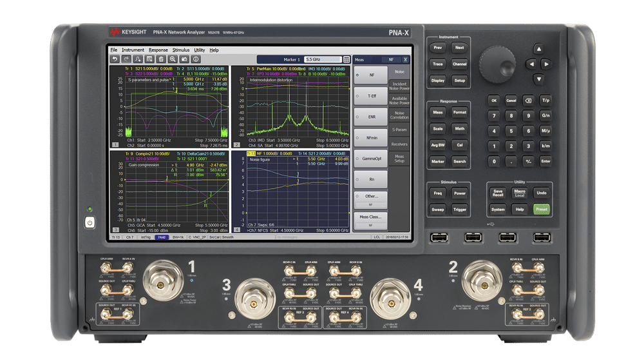Tap the green Preset key
The width and height of the screenshot is (644, 363).
click(542, 210)
